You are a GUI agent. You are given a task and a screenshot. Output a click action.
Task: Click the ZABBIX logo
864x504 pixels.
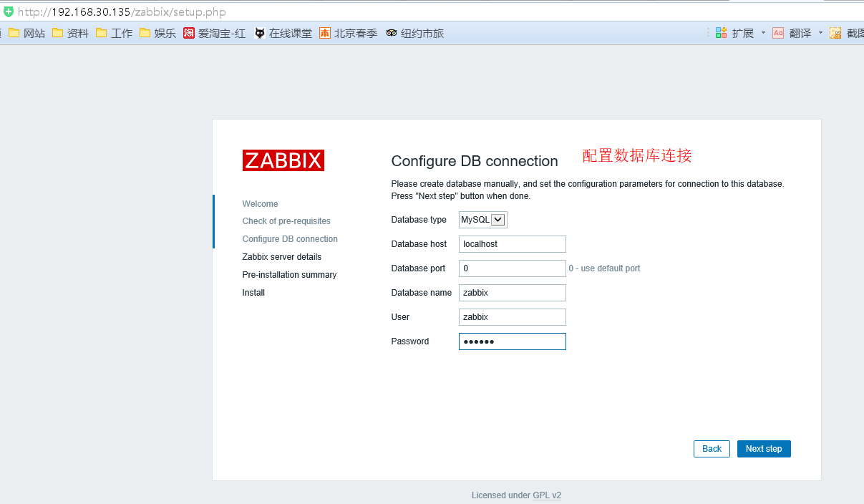(x=283, y=160)
